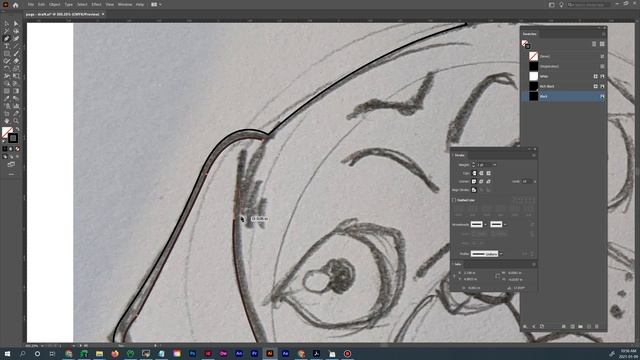Viewport: 640px width, 360px height.
Task: Select the Line Segment tool
Action: pos(16,46)
